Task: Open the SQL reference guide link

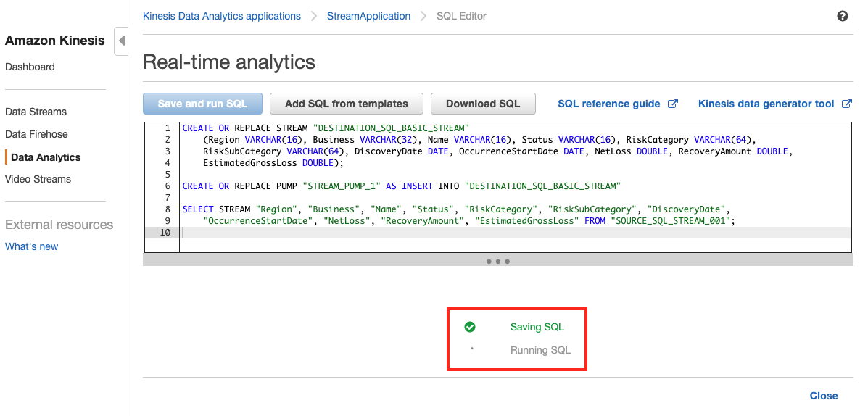Action: pos(609,104)
